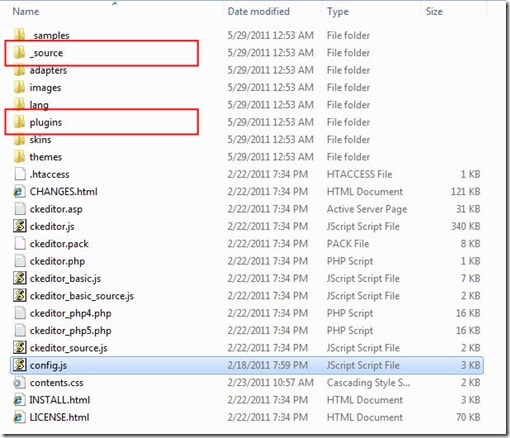Click the images folder icon
This screenshot has height=438, width=510.
point(19,87)
